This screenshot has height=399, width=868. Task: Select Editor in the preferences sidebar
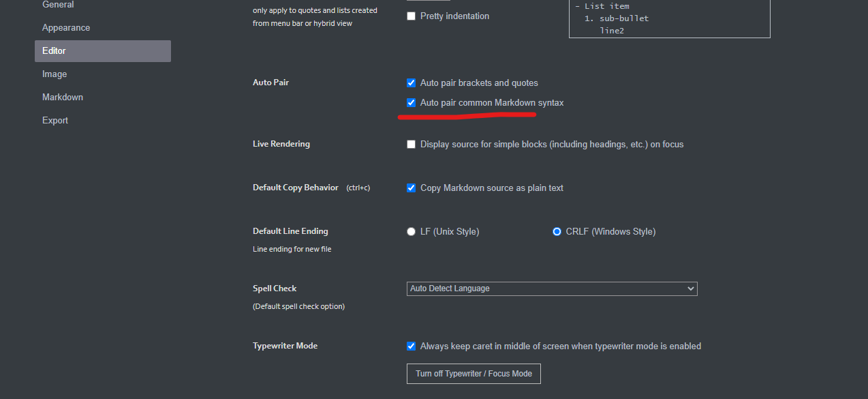pyautogui.click(x=102, y=51)
